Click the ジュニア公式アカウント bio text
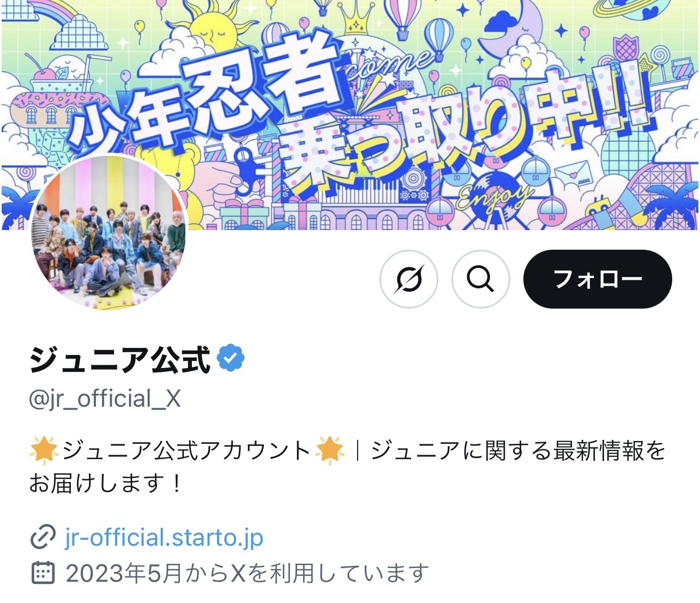Image resolution: width=700 pixels, height=603 pixels. pos(186,451)
